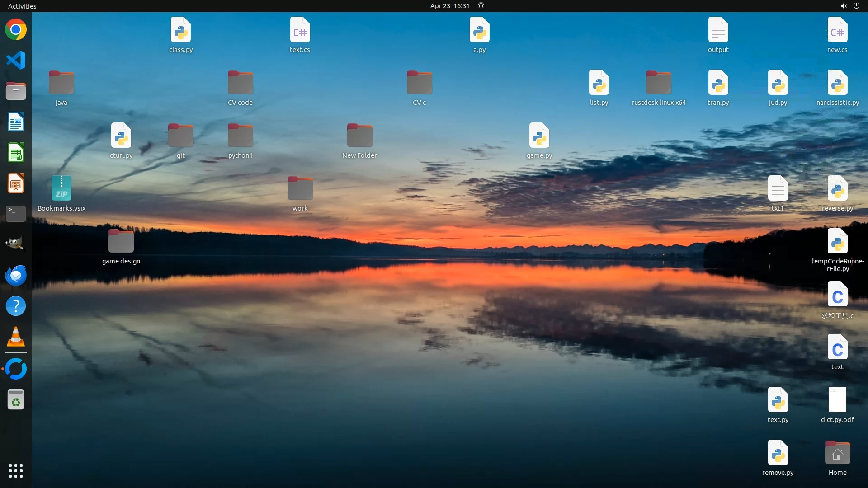Open the date and time menu
Screen dimensions: 868x488
[449, 6]
